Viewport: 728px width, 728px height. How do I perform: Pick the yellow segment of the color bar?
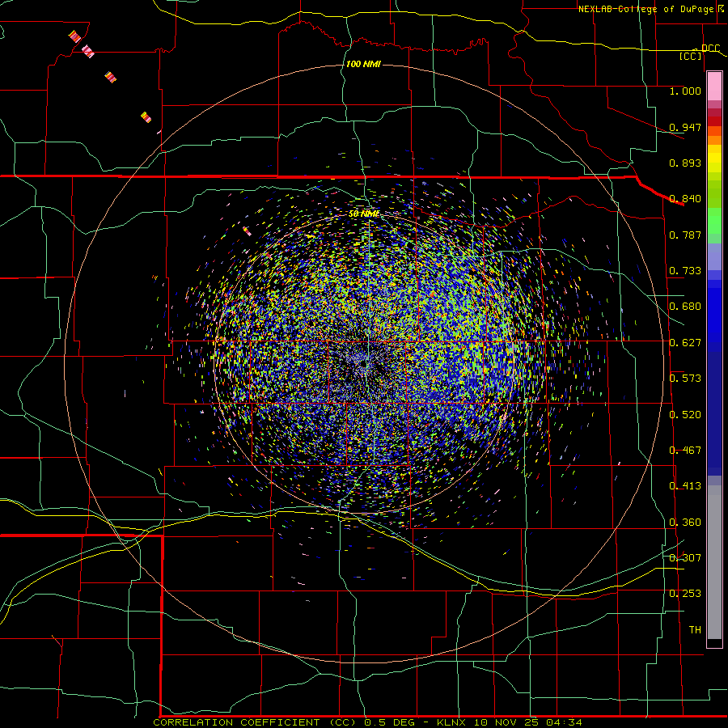point(714,159)
